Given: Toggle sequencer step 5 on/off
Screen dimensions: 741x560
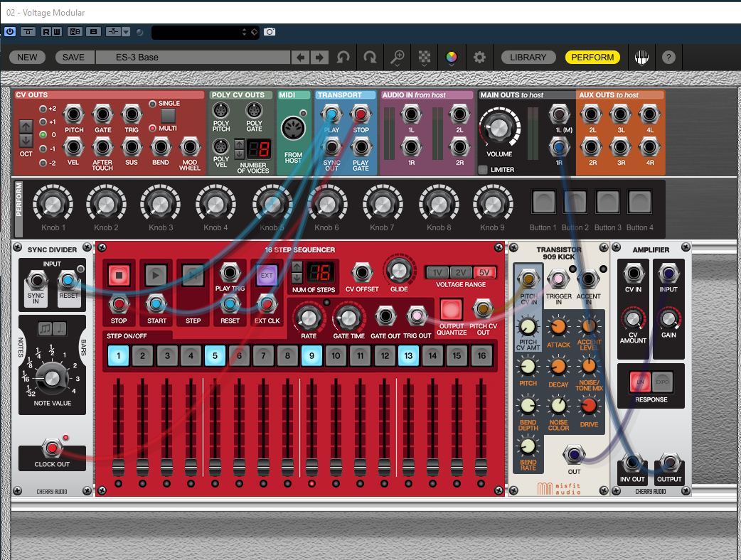Looking at the screenshot, I should 215,355.
